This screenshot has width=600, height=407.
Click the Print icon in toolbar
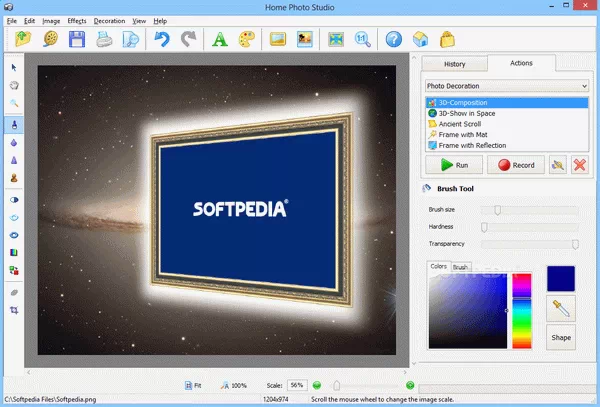point(103,40)
